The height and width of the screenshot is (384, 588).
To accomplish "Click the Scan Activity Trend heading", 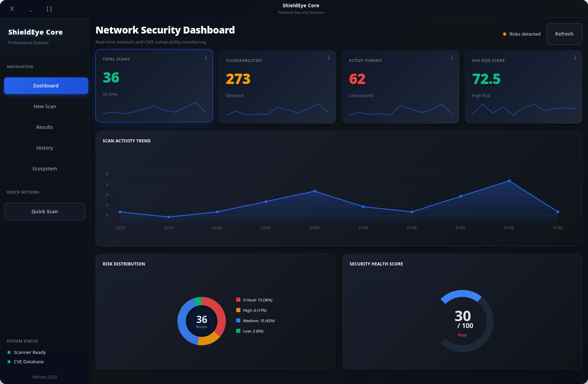I will point(127,141).
